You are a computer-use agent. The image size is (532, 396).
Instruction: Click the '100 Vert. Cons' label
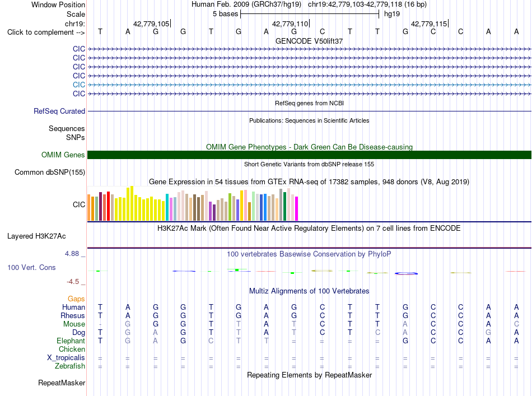pyautogui.click(x=31, y=267)
